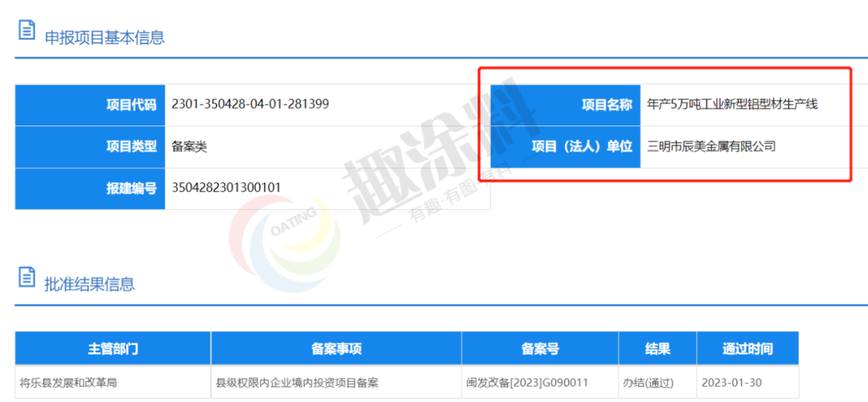The image size is (868, 402).
Task: Click the document icon beside 申报项目基本信息
Action: (x=27, y=30)
